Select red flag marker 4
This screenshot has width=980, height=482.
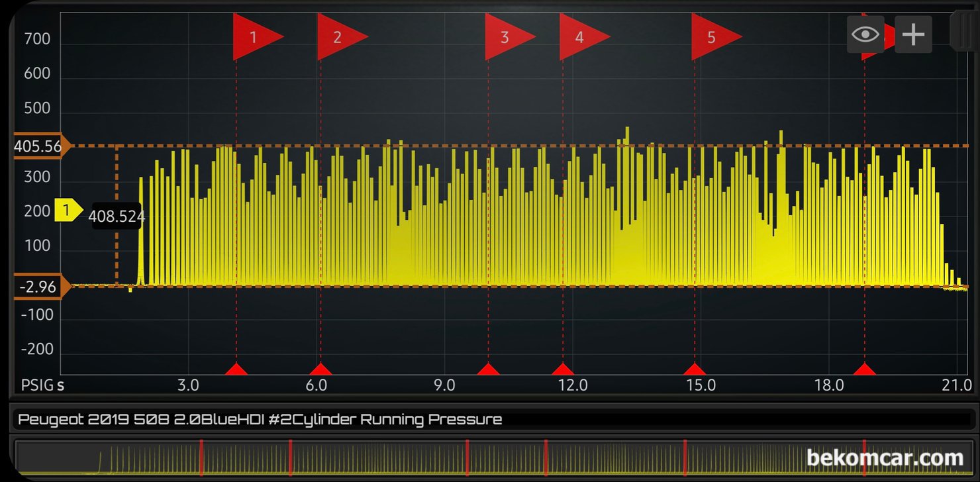[584, 37]
